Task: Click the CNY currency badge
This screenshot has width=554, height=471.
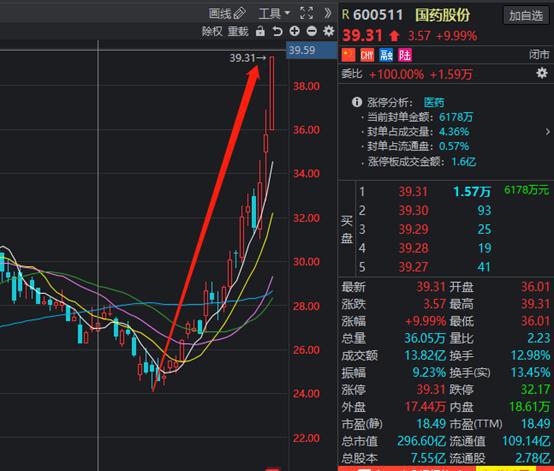Action: [367, 55]
